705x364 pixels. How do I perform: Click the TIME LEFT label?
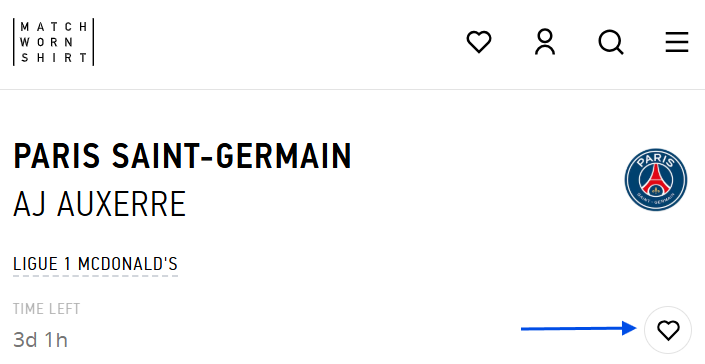47,309
